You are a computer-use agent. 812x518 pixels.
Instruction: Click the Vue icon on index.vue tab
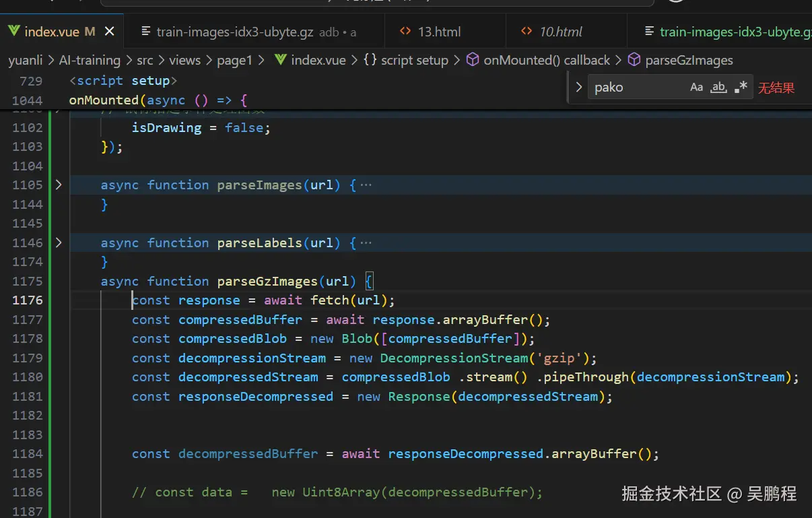pyautogui.click(x=14, y=32)
